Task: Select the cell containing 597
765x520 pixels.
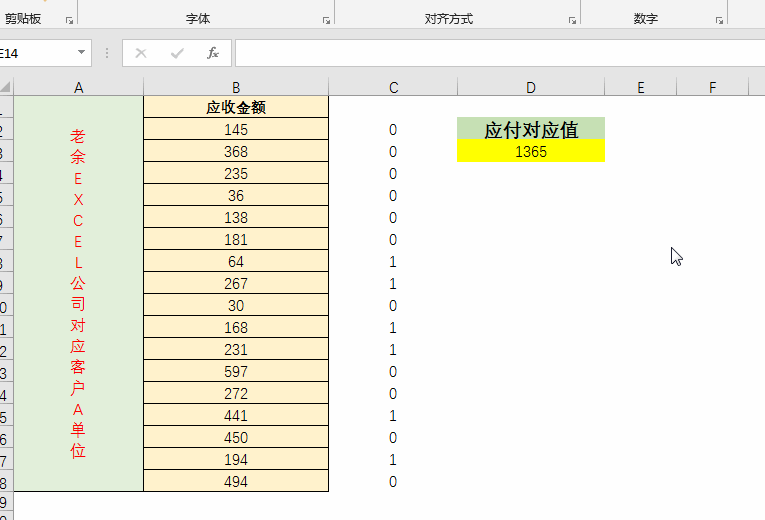Action: 236,371
